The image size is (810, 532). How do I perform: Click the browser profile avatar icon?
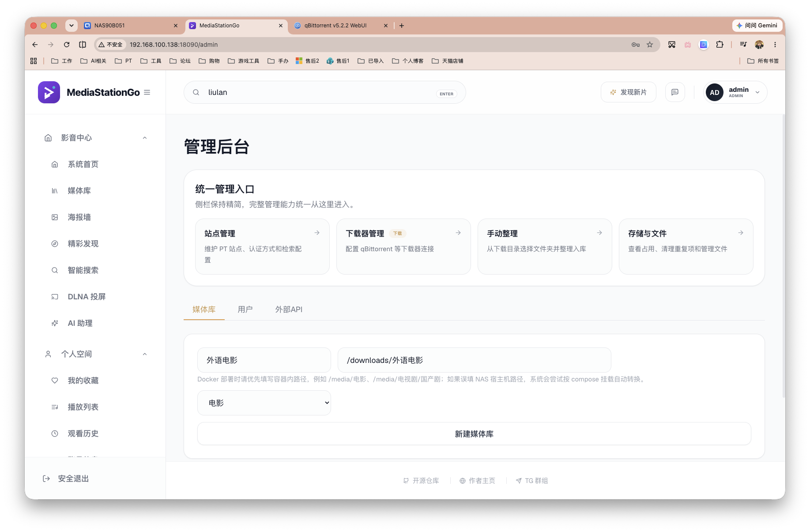(x=759, y=45)
